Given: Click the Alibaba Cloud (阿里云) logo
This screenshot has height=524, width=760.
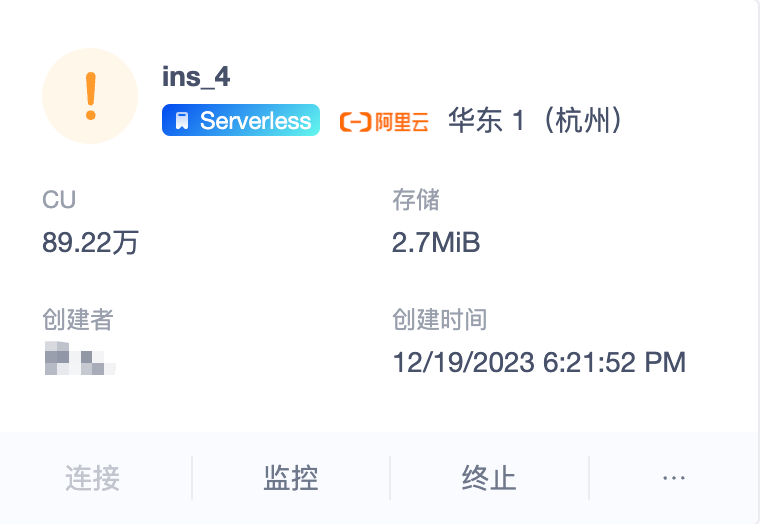Looking at the screenshot, I should click(x=385, y=122).
